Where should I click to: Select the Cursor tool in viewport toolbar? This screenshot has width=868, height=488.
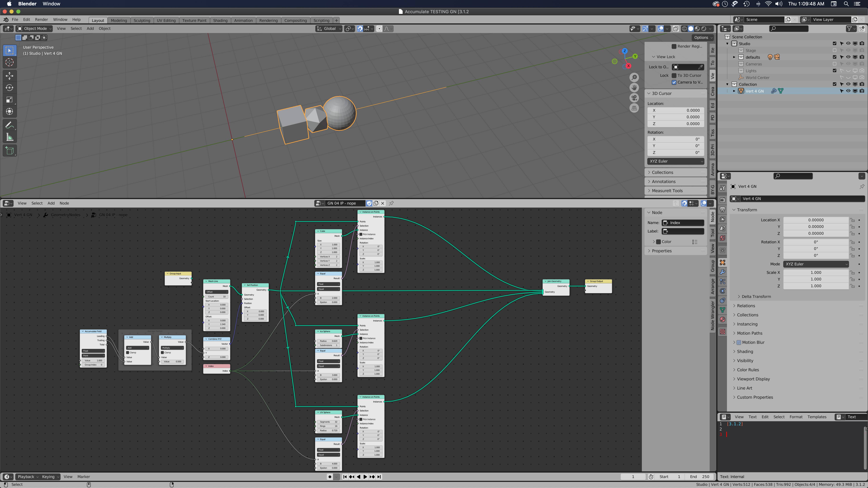tap(9, 62)
